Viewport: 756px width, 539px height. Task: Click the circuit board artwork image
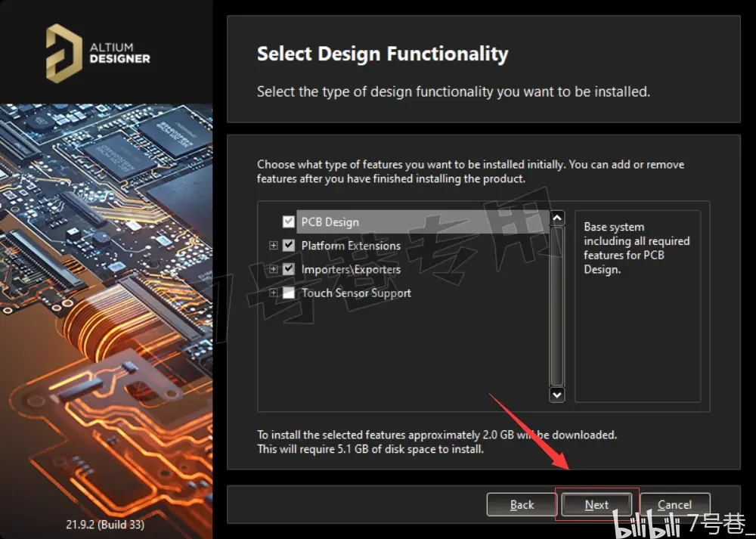click(x=106, y=308)
